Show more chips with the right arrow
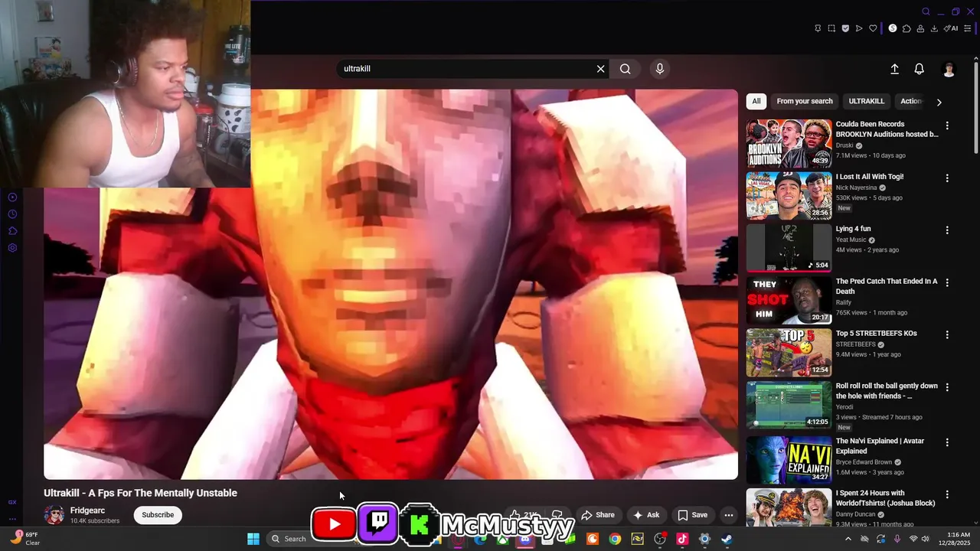 [x=939, y=102]
